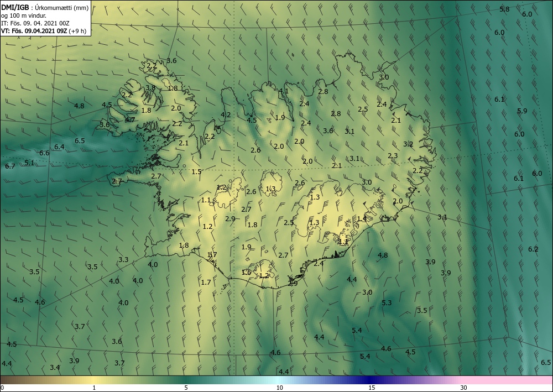Viewport: 553px width, 392px height.
Task: Click the 'DMI/IGB : Úrkomumætti (mm)' title text
Action: click(x=45, y=8)
